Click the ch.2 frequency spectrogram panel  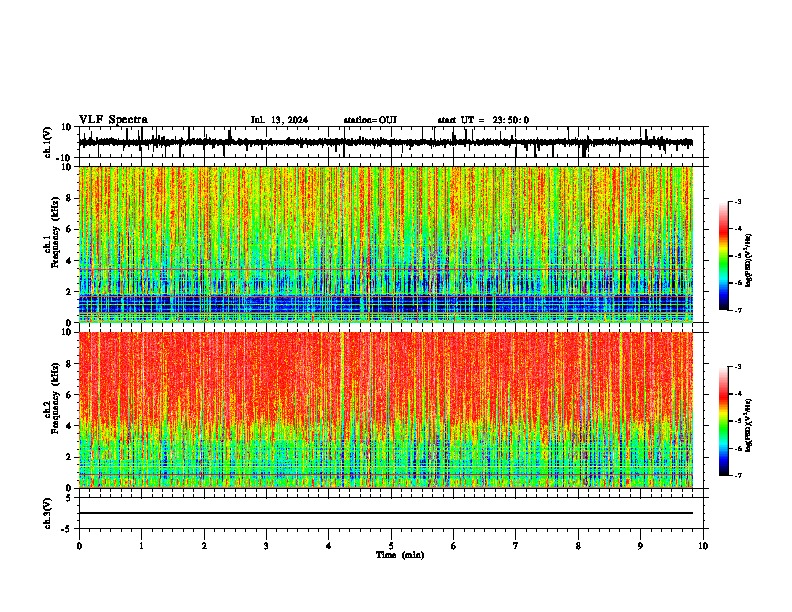click(386, 410)
